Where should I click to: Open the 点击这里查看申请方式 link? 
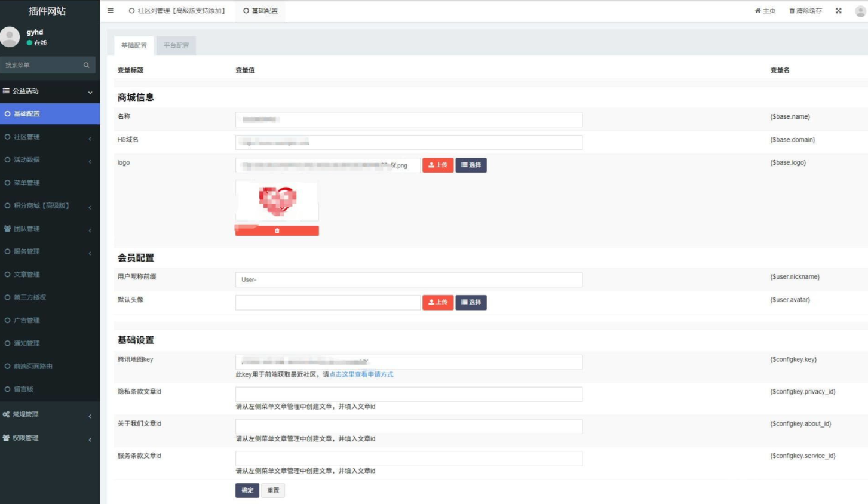[361, 374]
